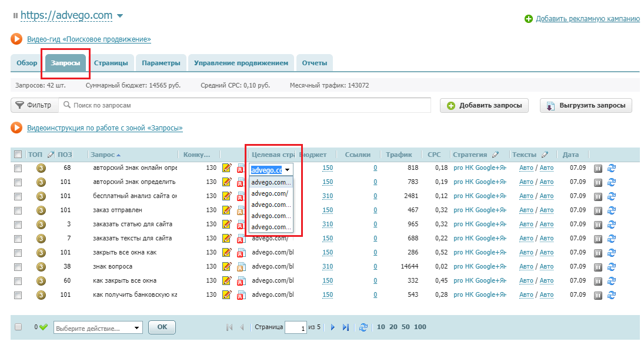
Task: Refresh the "как закрыть все окна" row
Action: coord(611,281)
